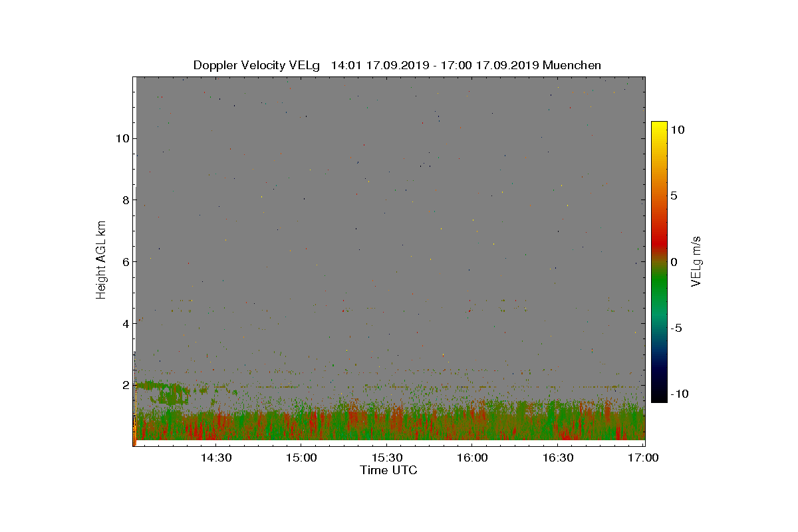Screen dimensions: 798x532
Task: Click the colorbar value 0
Action: click(674, 262)
